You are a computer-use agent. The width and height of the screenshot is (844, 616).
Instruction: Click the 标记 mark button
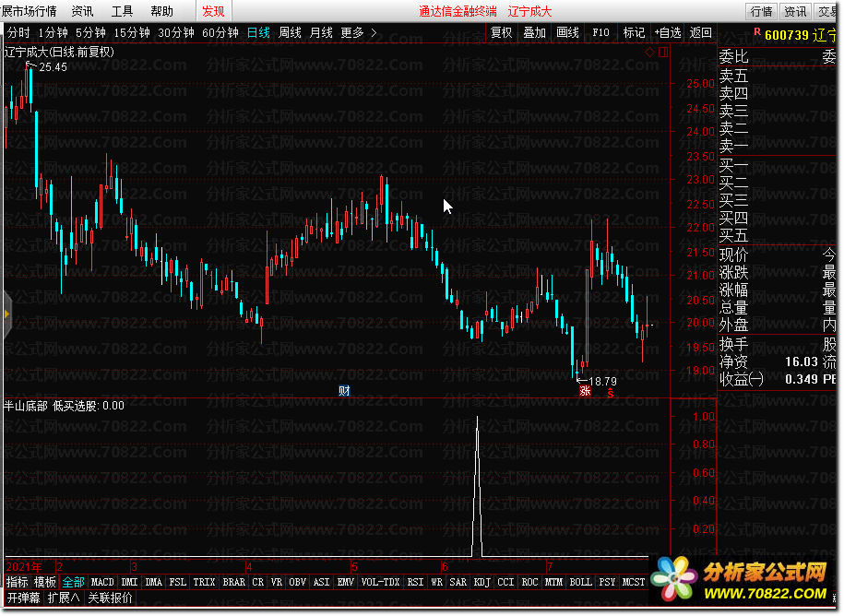(x=634, y=33)
